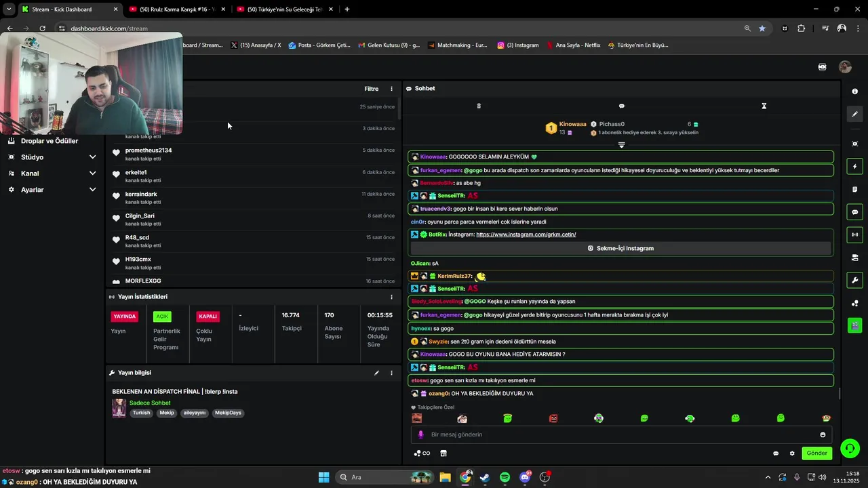Click the theater mode icon top right
Viewport: 868px width, 488px height.
[x=822, y=67]
